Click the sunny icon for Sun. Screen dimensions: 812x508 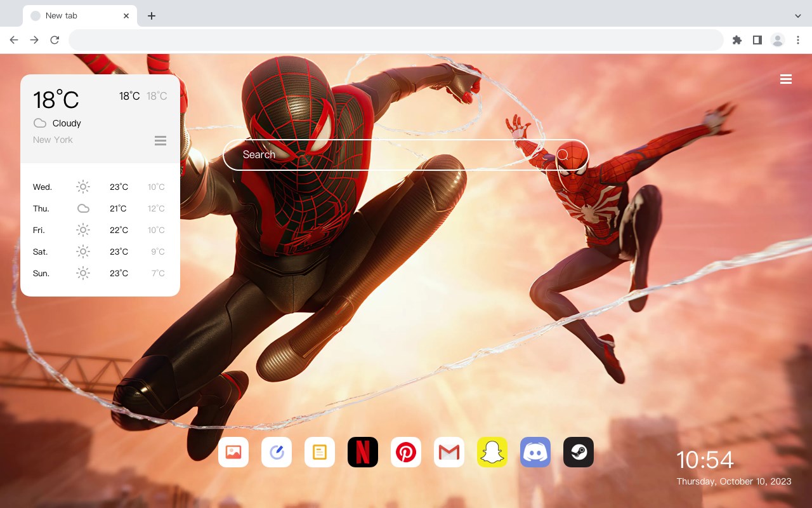(83, 273)
